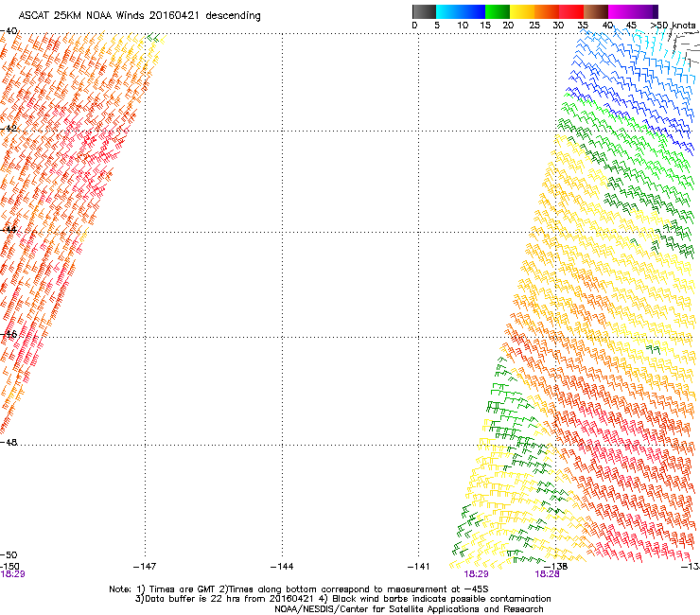
Task: Click the '15' label under the color bar
Action: 485,26
